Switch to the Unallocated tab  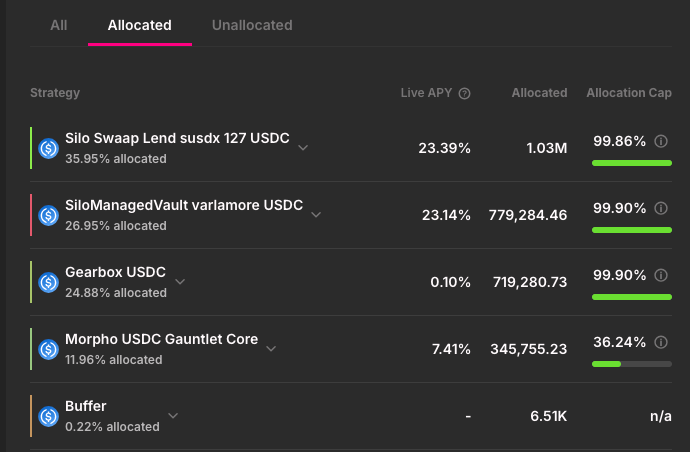pos(252,25)
